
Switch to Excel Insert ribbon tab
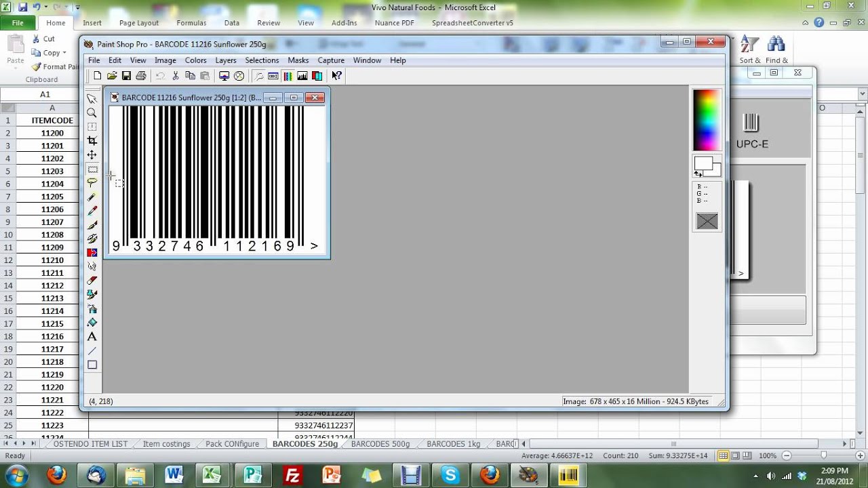pyautogui.click(x=92, y=22)
